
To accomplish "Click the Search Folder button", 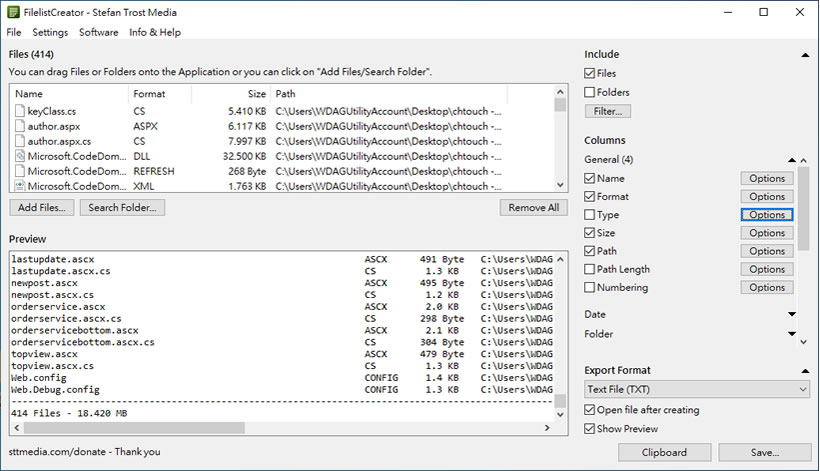I will click(x=122, y=208).
